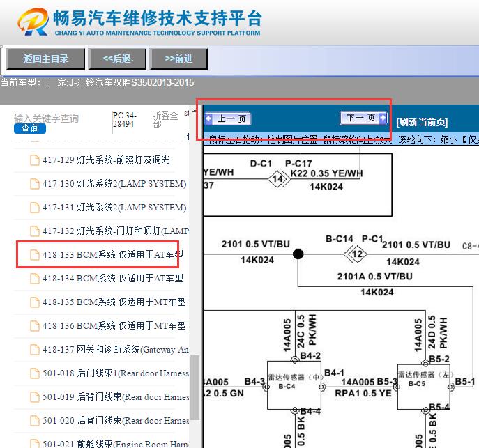Click 刷新当前页 refresh link
Image resolution: width=479 pixels, height=448 pixels.
(422, 122)
